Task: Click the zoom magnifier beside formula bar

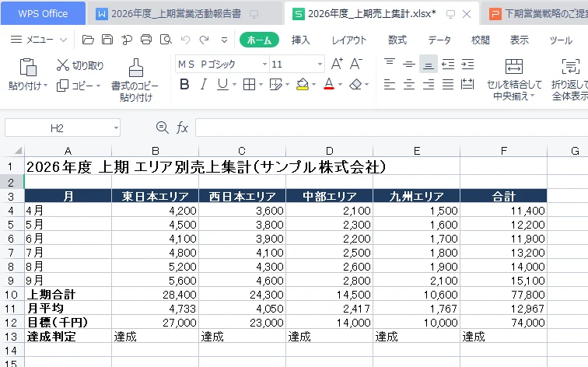Action: click(x=162, y=128)
